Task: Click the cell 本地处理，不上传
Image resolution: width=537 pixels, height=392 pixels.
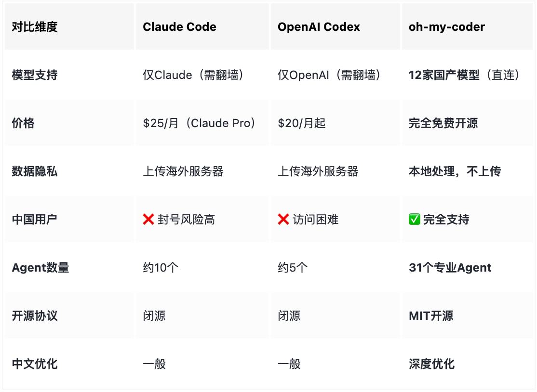Action: pyautogui.click(x=455, y=171)
